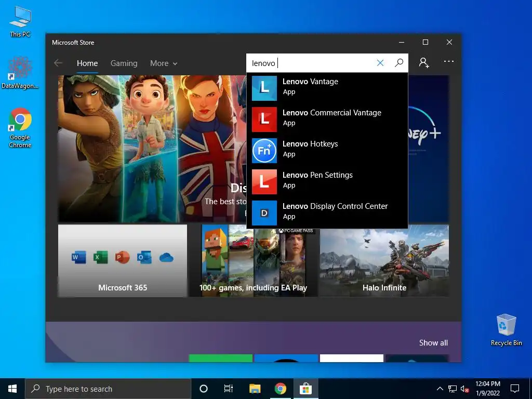Screen dimensions: 532x399
Task: Clear the search box with the X icon
Action: click(x=380, y=63)
